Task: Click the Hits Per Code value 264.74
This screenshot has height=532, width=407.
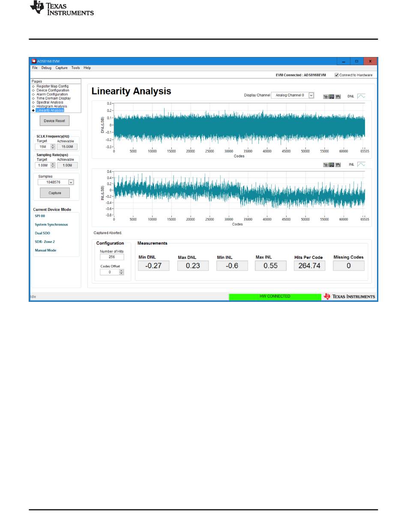Action: tap(310, 266)
